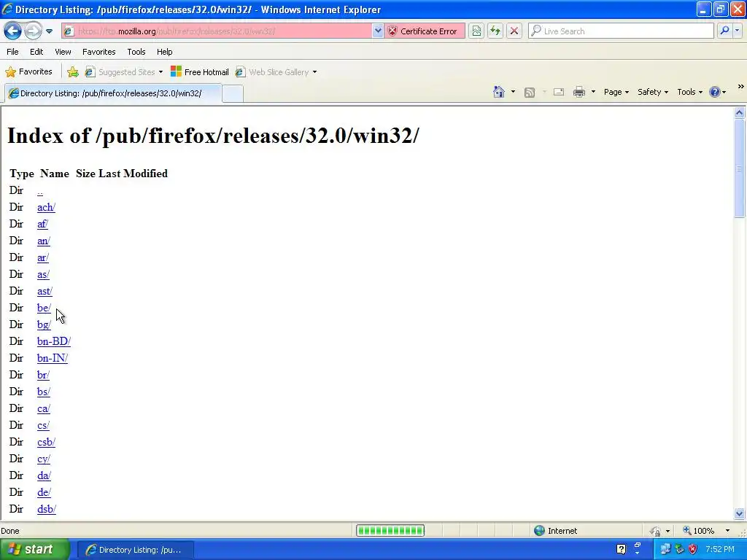Viewport: 747px width, 560px height.
Task: Open the af/ directory link
Action: [x=42, y=224]
